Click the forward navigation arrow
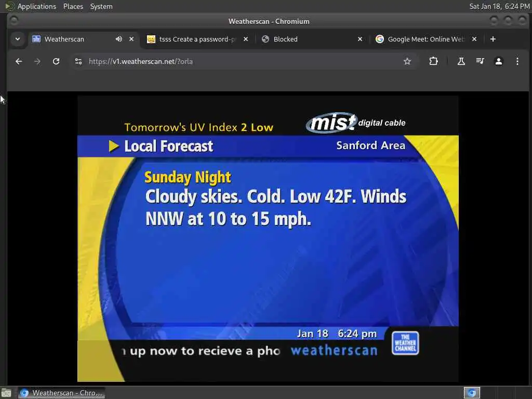This screenshot has width=532, height=399. 37,61
